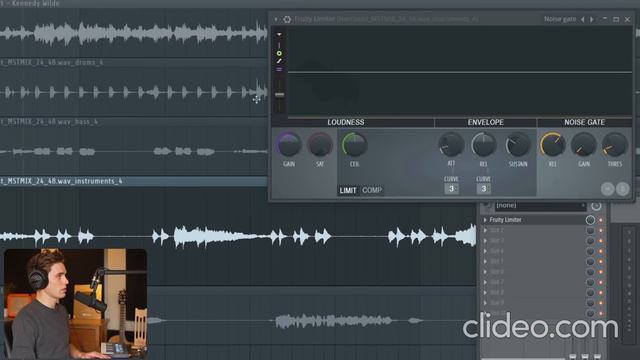640x360 pixels.
Task: Toggle the Slot 7 enable LED
Action: 600,282
